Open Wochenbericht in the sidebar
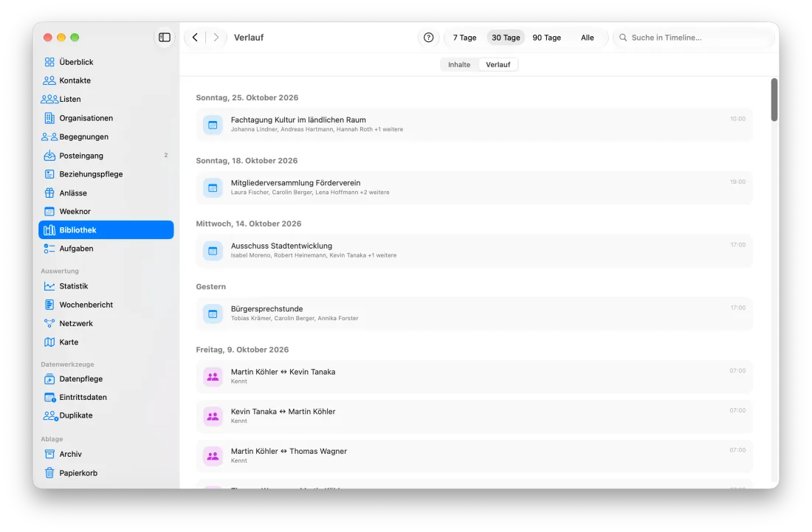 coord(106,305)
